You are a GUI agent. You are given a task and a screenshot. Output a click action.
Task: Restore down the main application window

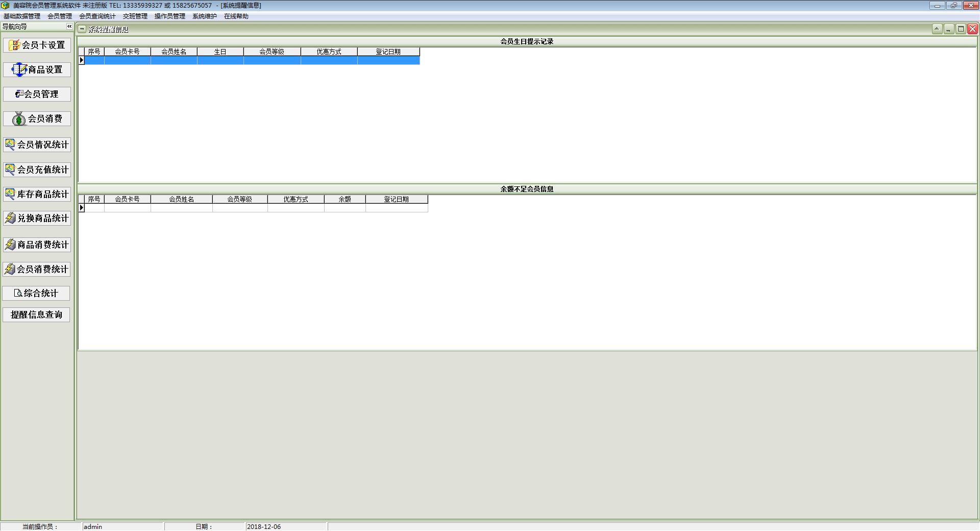click(x=953, y=6)
